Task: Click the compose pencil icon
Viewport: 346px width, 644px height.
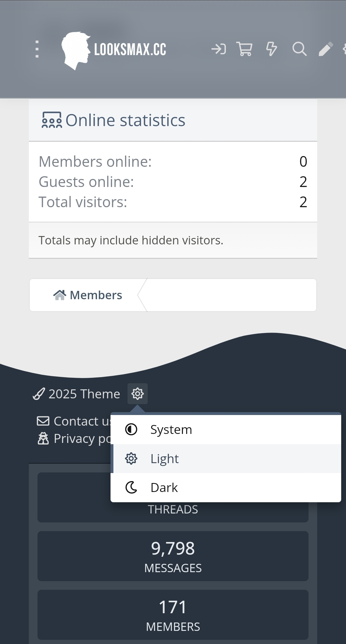Action: [x=326, y=49]
